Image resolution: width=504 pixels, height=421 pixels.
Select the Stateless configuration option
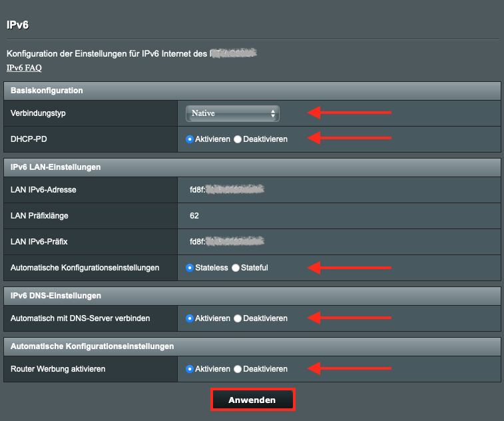tap(190, 268)
